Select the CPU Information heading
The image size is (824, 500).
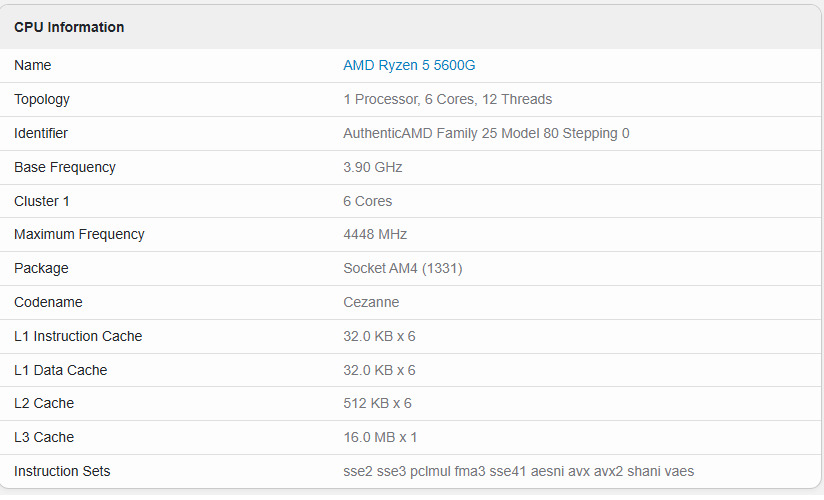69,27
